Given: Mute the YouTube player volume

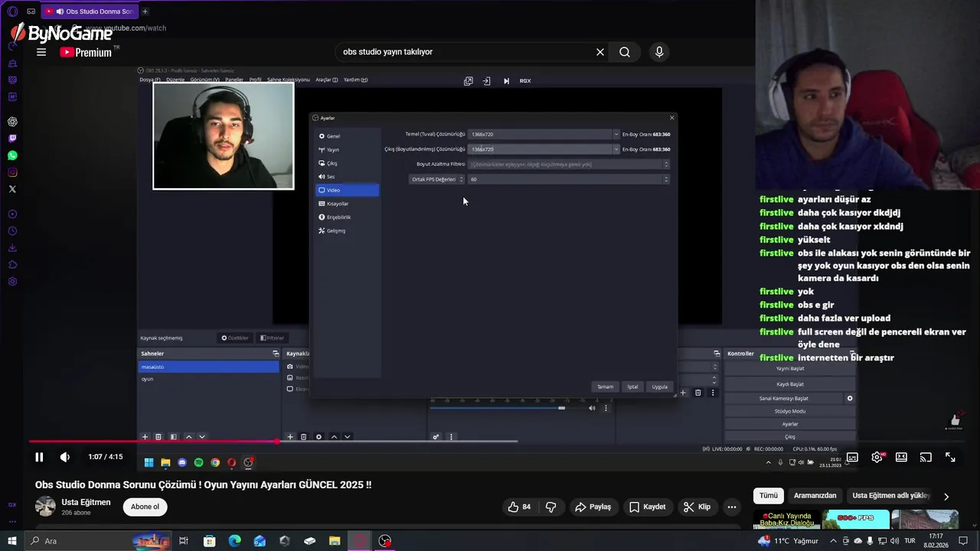Looking at the screenshot, I should coord(65,457).
